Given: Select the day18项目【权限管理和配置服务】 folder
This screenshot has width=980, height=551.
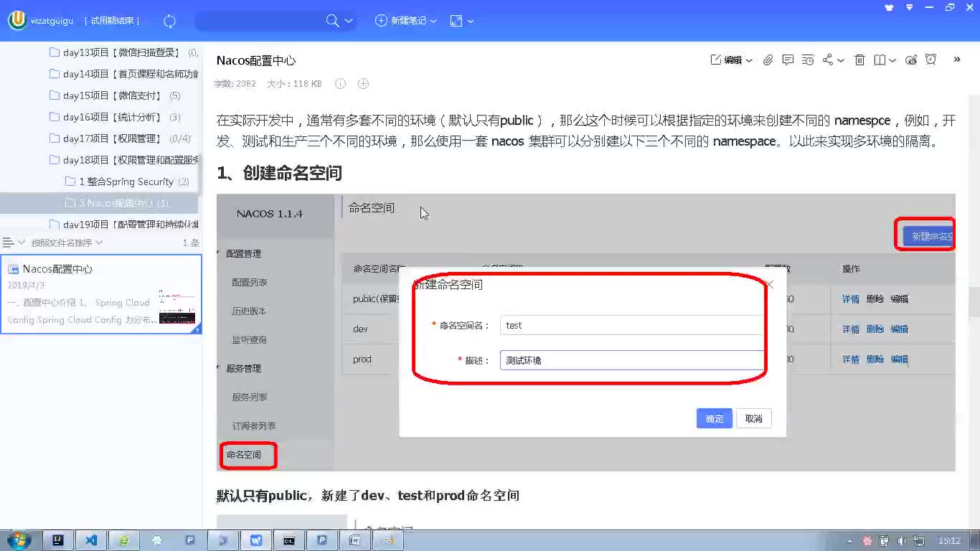Looking at the screenshot, I should 123,160.
